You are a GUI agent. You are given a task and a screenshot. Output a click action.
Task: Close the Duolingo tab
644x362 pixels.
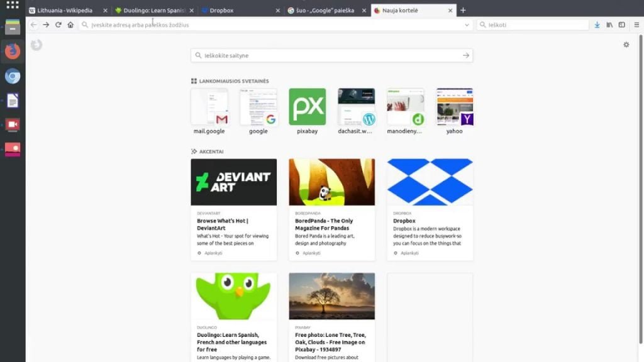[x=191, y=11]
